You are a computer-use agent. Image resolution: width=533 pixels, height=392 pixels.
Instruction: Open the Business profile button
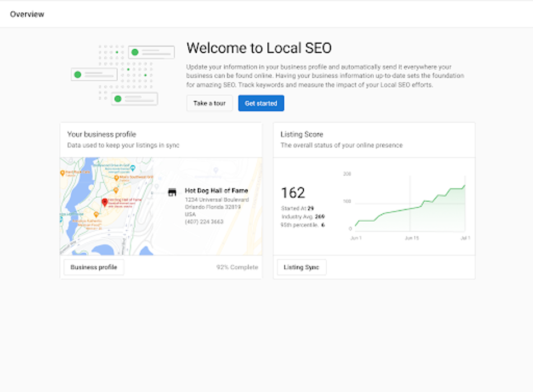coord(94,268)
